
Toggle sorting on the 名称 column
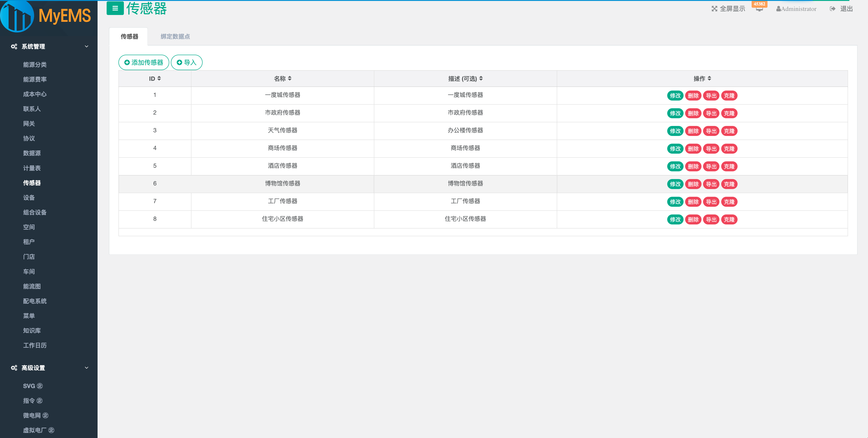pyautogui.click(x=289, y=79)
